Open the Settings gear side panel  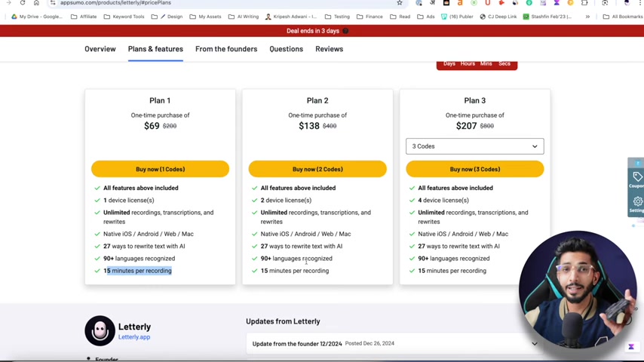pos(637,204)
